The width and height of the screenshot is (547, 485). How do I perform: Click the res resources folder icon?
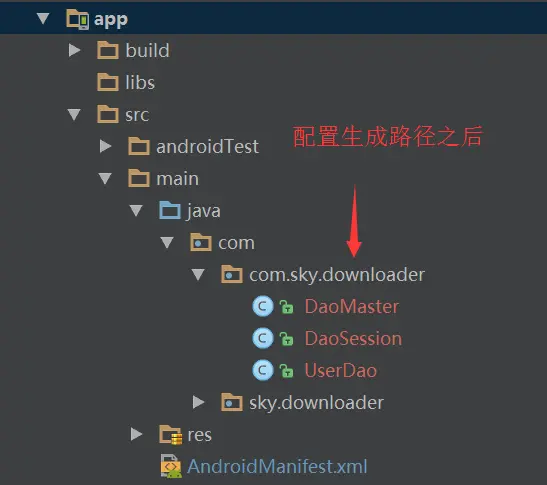[x=171, y=435]
